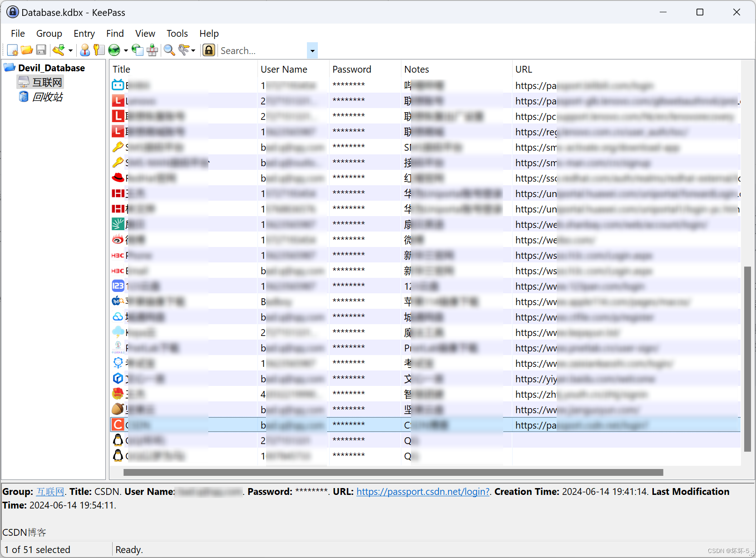Click the Save database floppy icon
The width and height of the screenshot is (756, 558).
click(41, 50)
